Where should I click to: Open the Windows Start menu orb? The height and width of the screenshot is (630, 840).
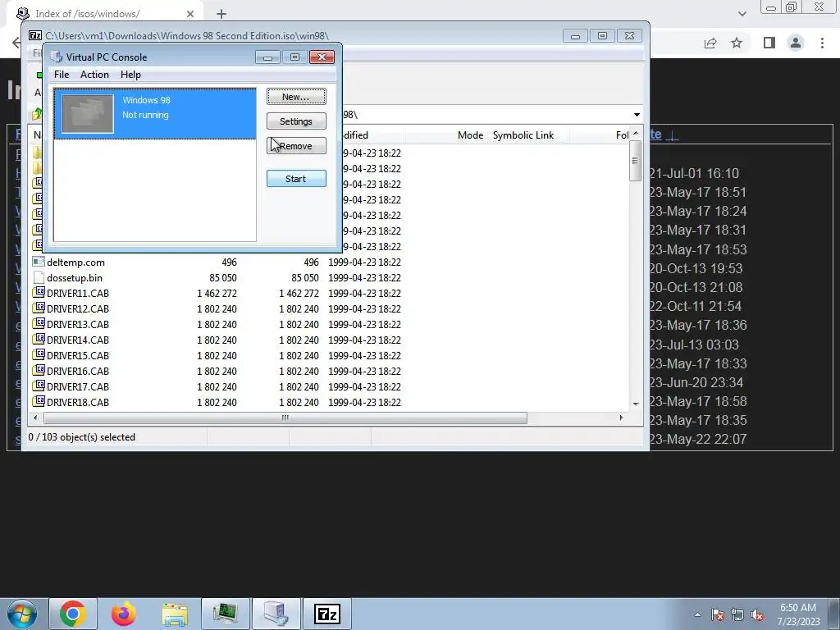coord(22,614)
